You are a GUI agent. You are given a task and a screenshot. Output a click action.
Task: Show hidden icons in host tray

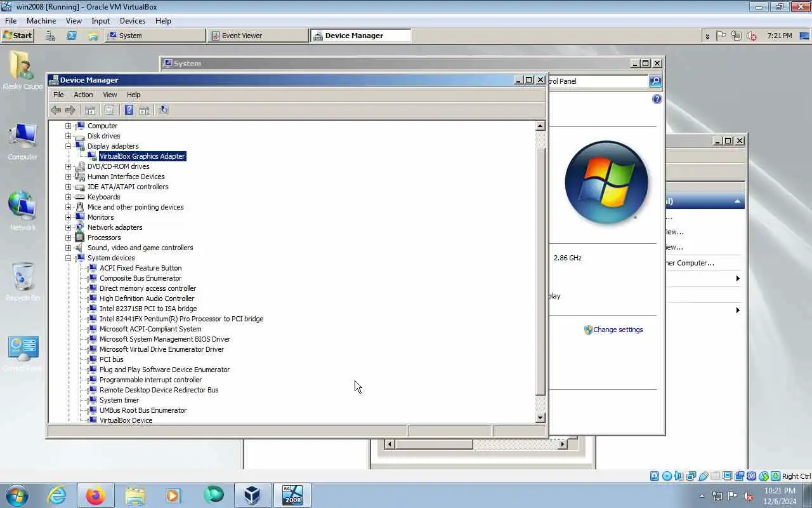click(x=702, y=496)
